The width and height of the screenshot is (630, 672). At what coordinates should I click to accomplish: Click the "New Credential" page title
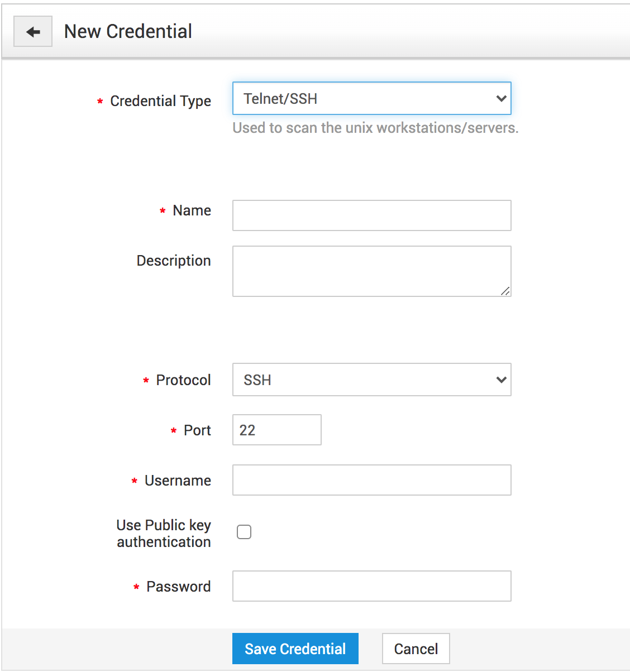pyautogui.click(x=128, y=31)
